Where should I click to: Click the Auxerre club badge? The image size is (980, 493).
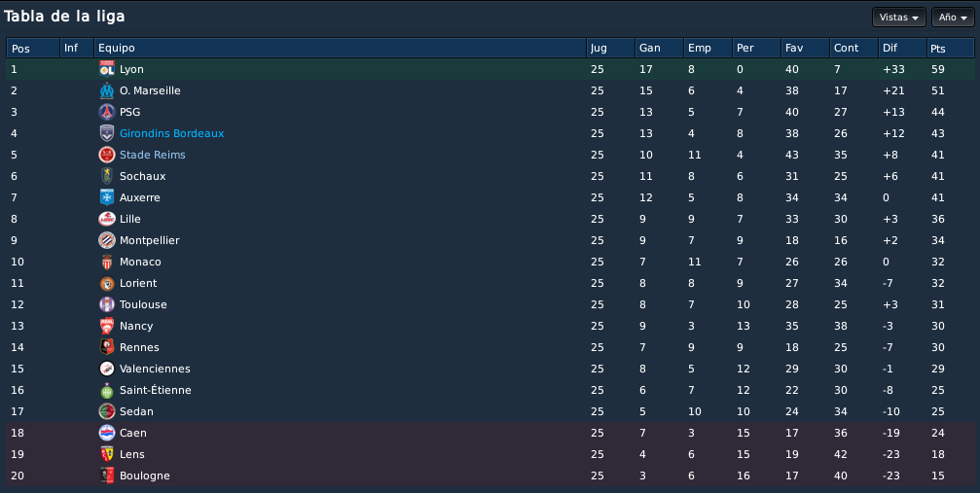pyautogui.click(x=107, y=197)
